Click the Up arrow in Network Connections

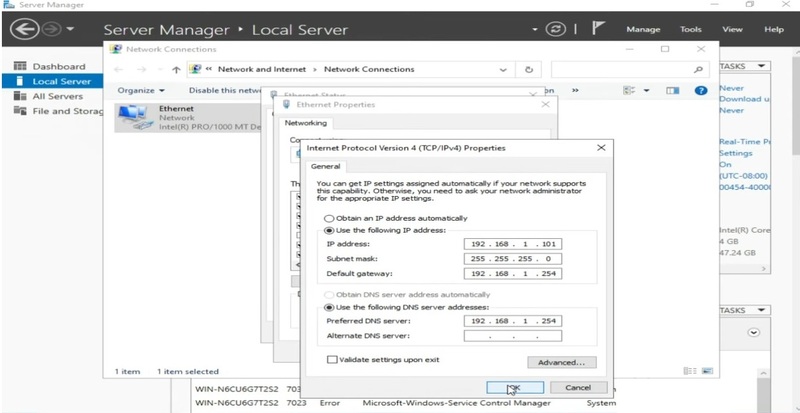click(176, 69)
